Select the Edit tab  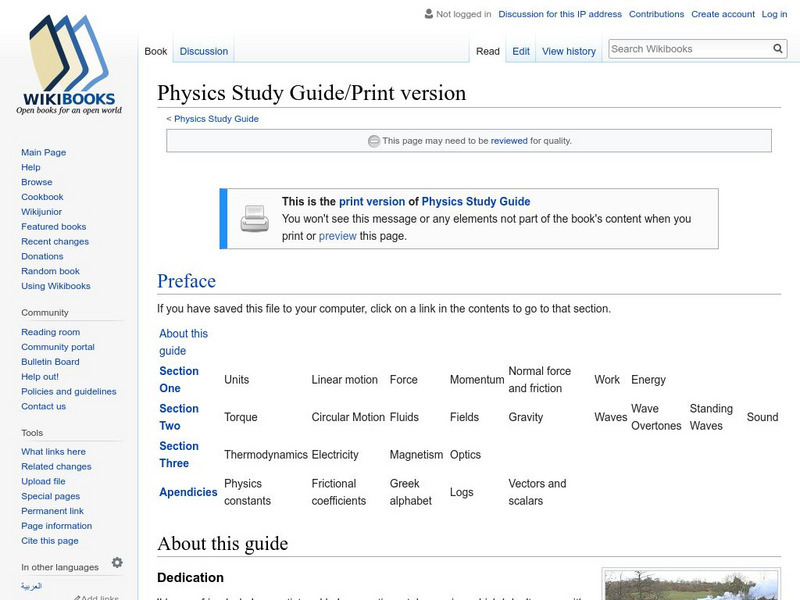pos(520,51)
